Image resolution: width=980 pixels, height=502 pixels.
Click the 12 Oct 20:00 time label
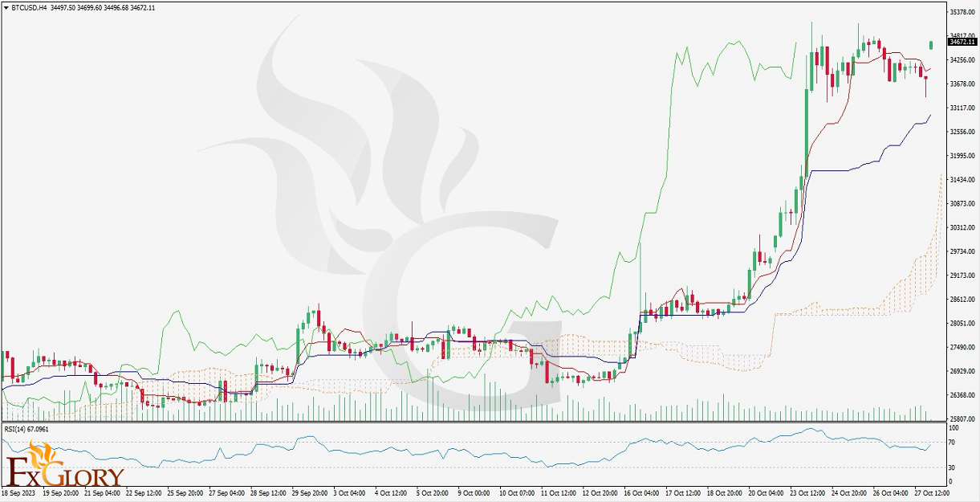[x=602, y=493]
